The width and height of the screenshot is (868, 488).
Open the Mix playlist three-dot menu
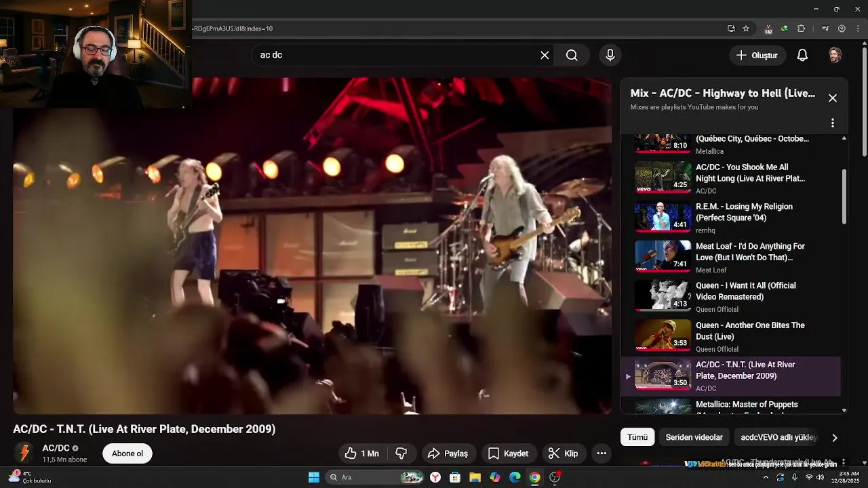click(833, 123)
